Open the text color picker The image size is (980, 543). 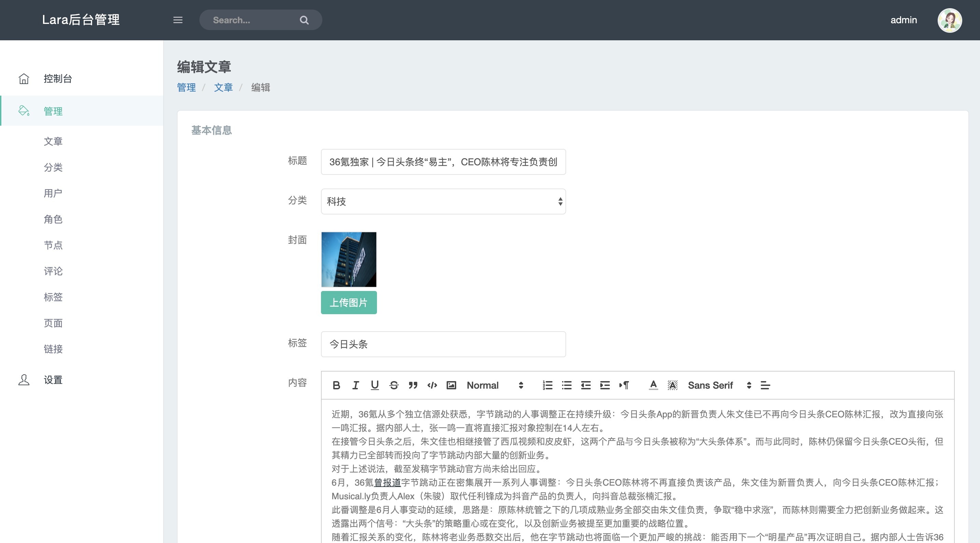point(653,385)
